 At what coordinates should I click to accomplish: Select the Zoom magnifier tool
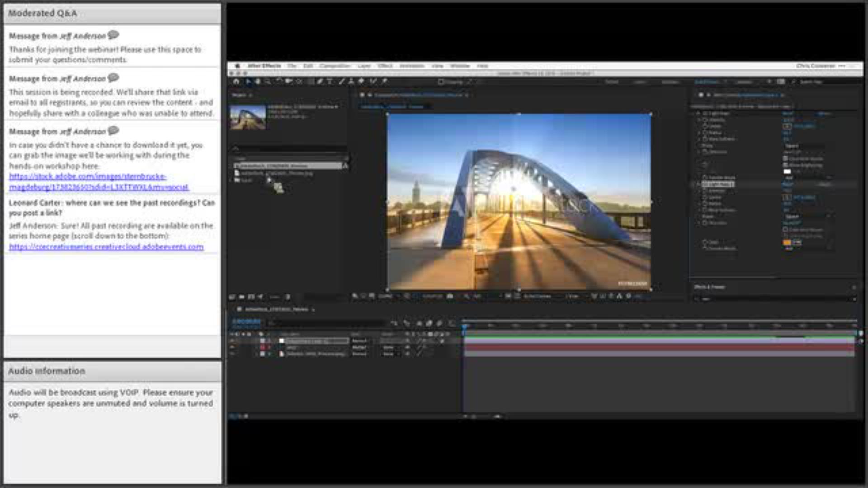click(268, 81)
